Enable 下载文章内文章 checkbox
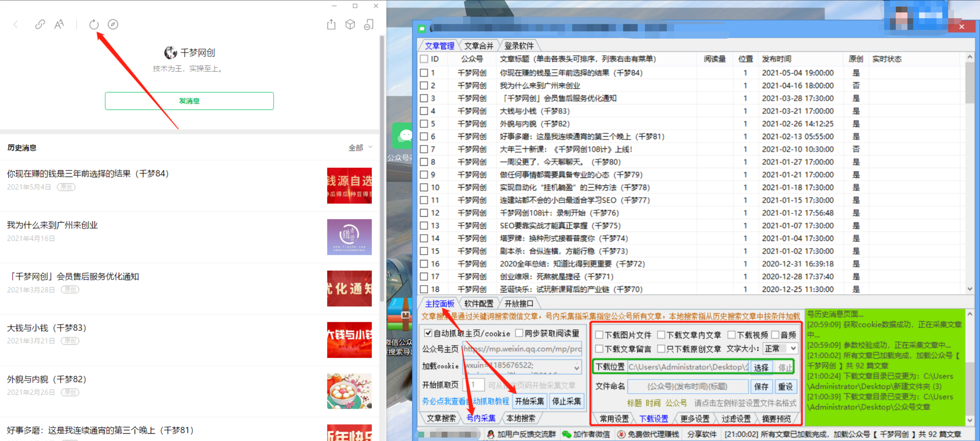Image resolution: width=980 pixels, height=441 pixels. click(x=661, y=335)
